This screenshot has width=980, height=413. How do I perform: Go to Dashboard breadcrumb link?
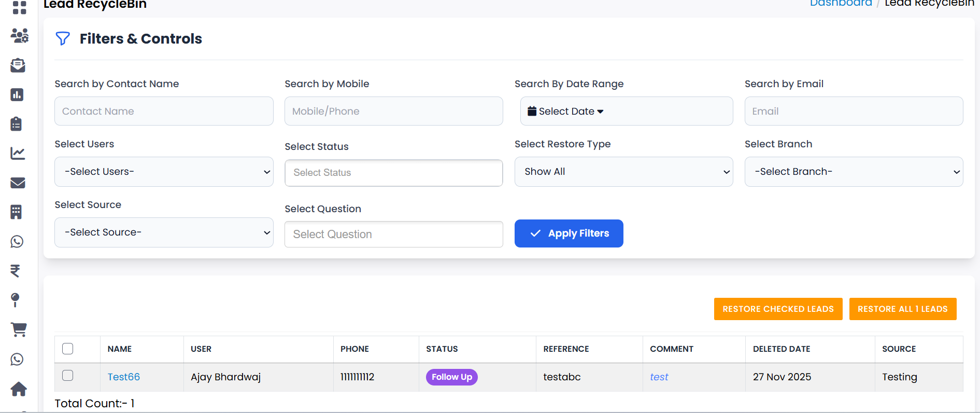(841, 4)
